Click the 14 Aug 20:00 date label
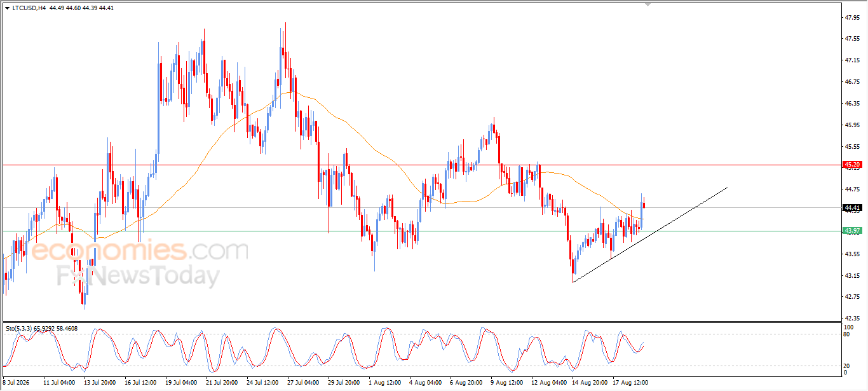This screenshot has width=868, height=391. coord(588,383)
